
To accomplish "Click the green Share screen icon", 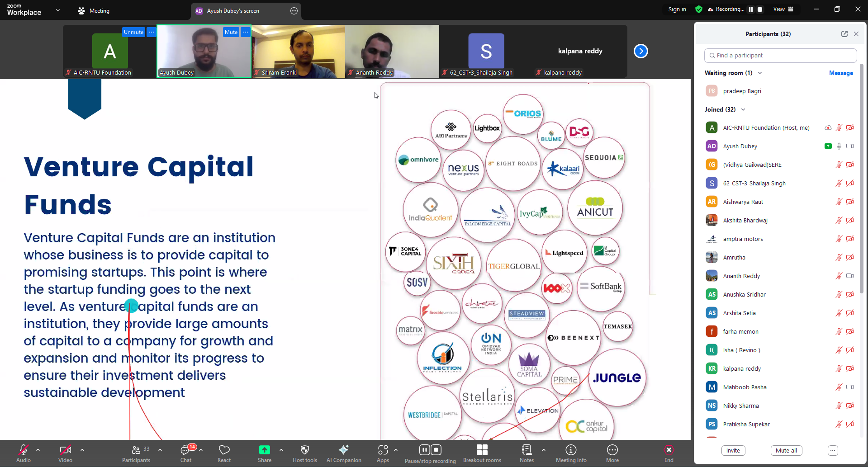I will [265, 450].
